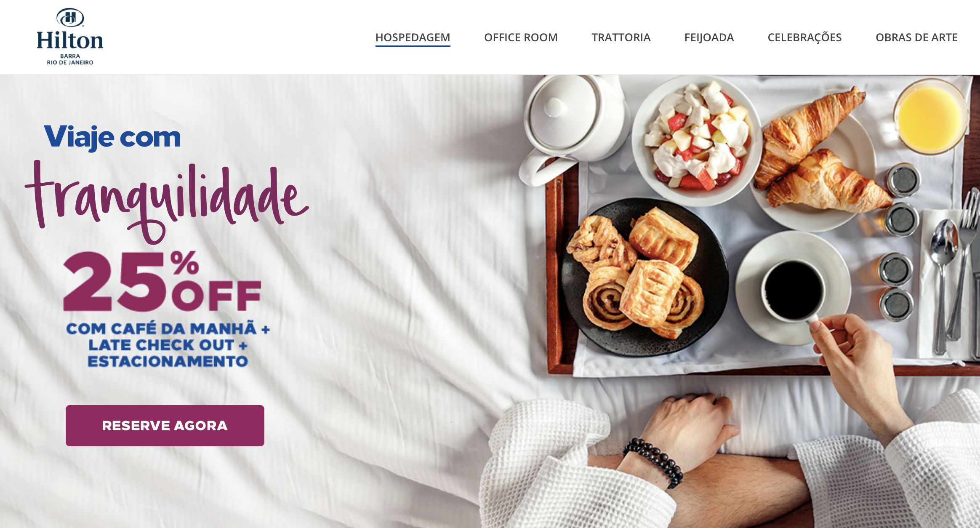The width and height of the screenshot is (980, 528).
Task: Click the Hilton H emblem icon
Action: (x=70, y=17)
